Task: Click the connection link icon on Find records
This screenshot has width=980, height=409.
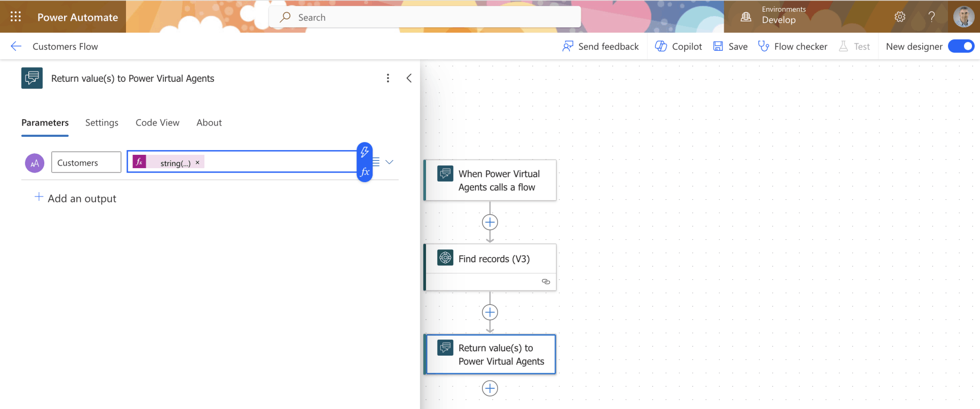Action: [x=546, y=281]
